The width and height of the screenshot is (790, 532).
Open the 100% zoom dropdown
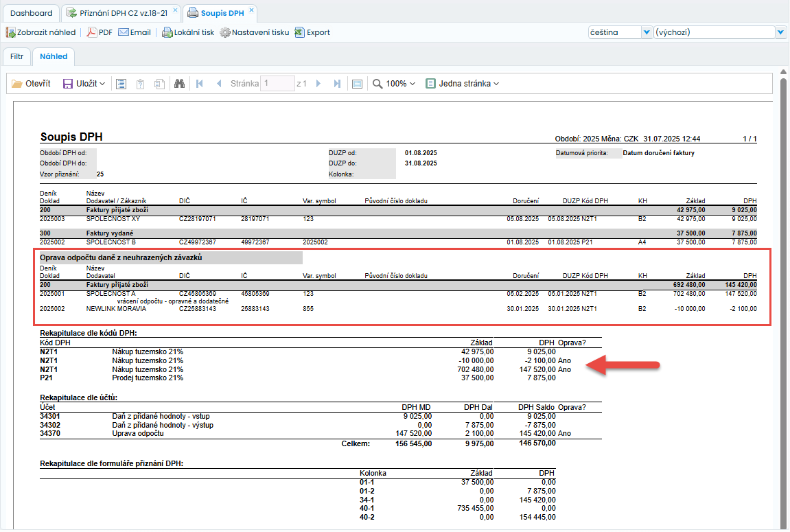click(401, 84)
